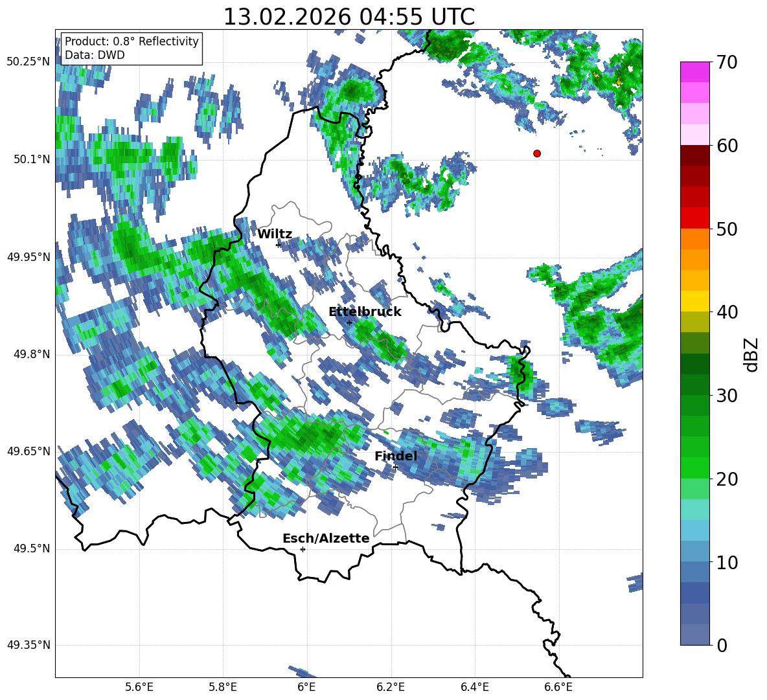Click the 6.4°E longitude label
Viewport: 767px width, 700px height.
[474, 687]
